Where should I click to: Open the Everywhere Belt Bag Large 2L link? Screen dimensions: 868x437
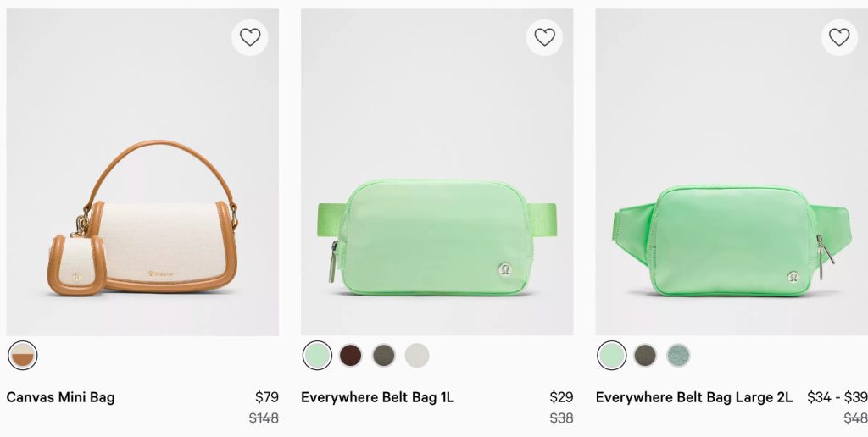tap(693, 397)
